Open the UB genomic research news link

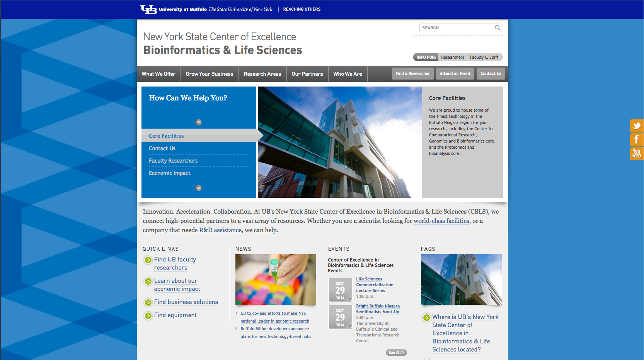pyautogui.click(x=275, y=317)
